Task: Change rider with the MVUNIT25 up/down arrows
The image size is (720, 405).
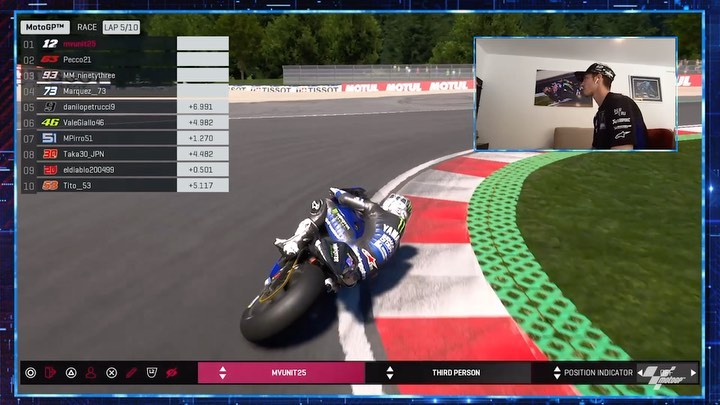Action: click(x=223, y=372)
